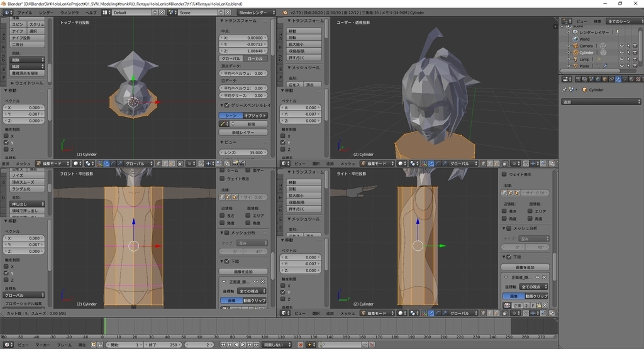Screen dimensions: 644x349
Task: Open the ヘルプ menu
Action: pos(91,13)
